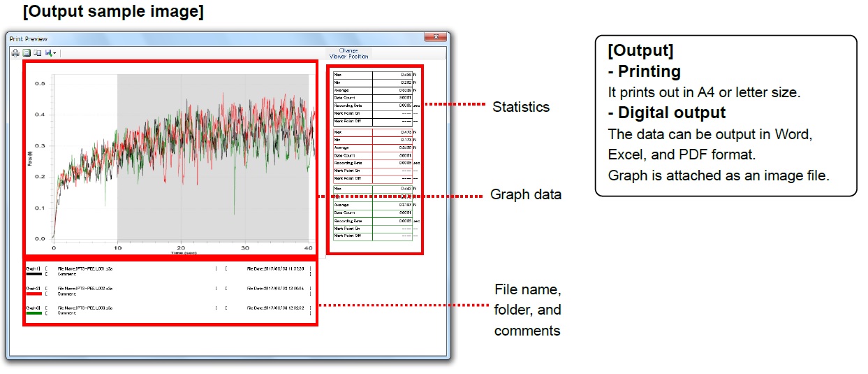
Task: Click the Comment field under Graph 1
Action: (68, 274)
